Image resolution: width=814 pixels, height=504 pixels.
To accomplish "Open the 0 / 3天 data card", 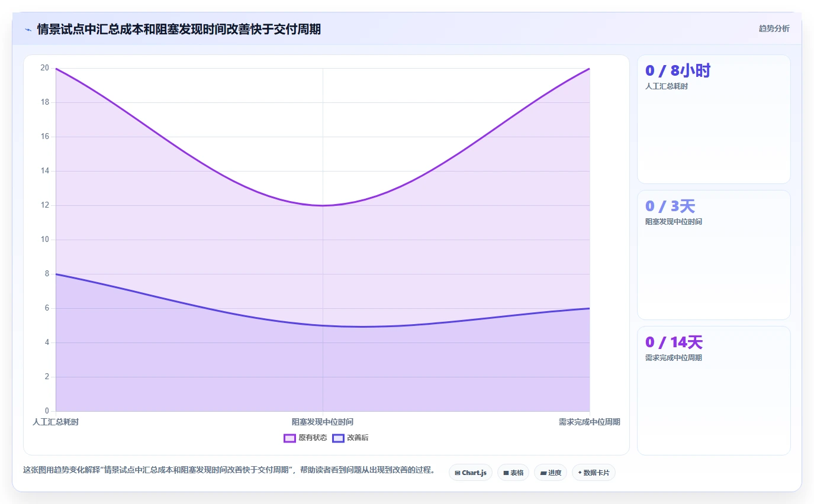I will [x=713, y=255].
